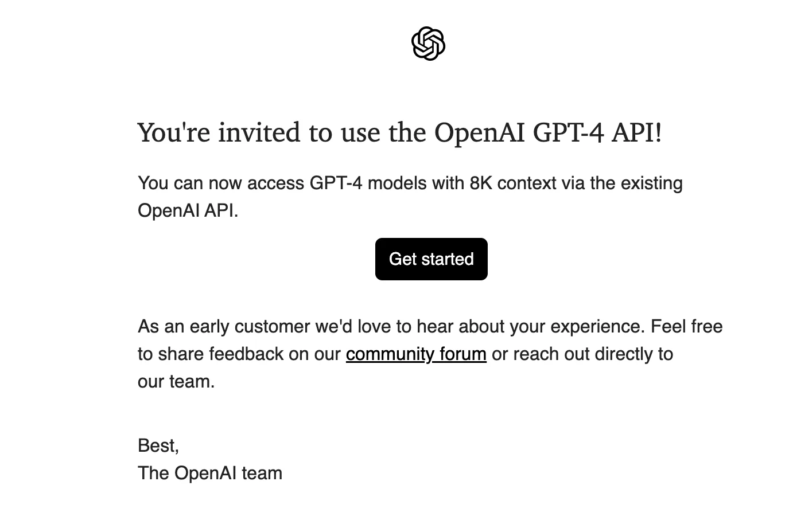Click the "Best," sign-off text
793x532 pixels.
[158, 446]
